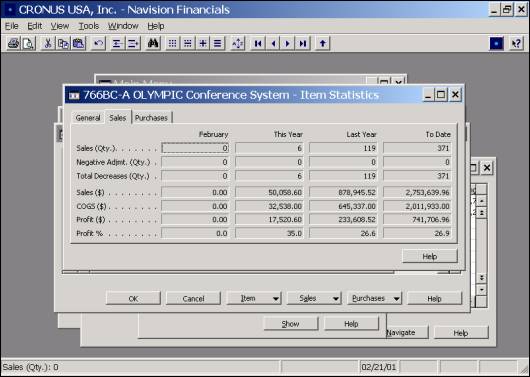Screen dimensions: 530x377
Task: Click COGS ($) To Date value 2,011,933.00
Action: (x=417, y=206)
